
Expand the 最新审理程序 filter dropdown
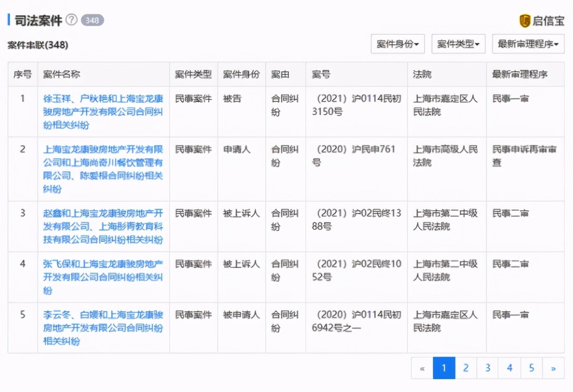pos(528,44)
